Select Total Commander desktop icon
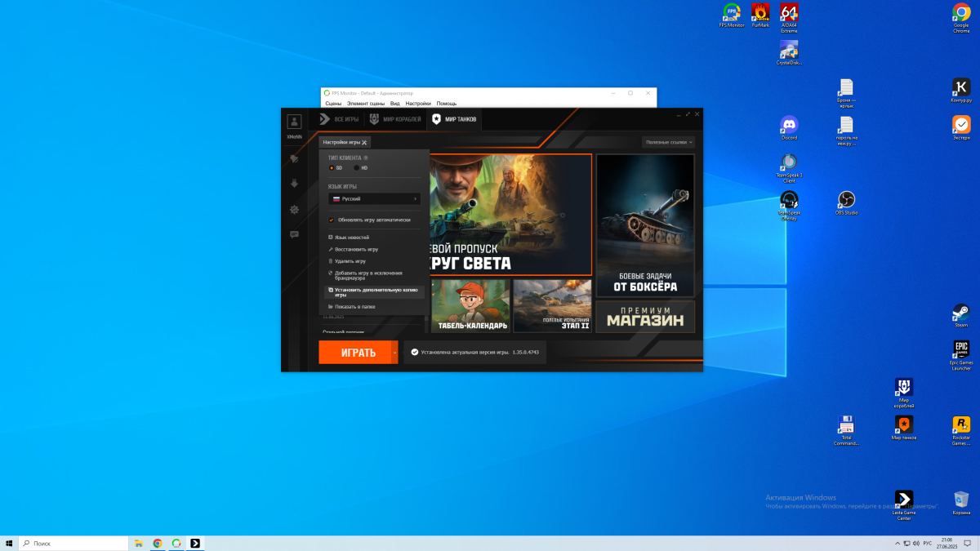 [x=846, y=431]
